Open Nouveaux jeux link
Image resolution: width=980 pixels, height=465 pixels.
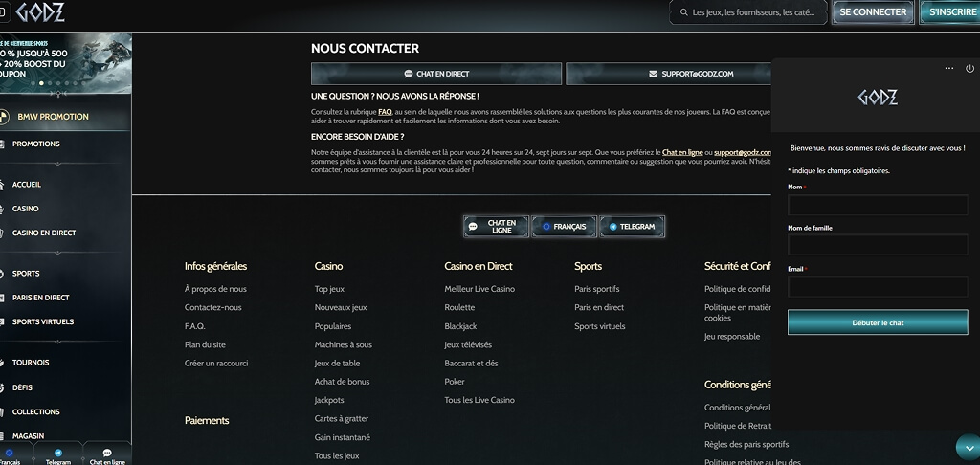[341, 307]
